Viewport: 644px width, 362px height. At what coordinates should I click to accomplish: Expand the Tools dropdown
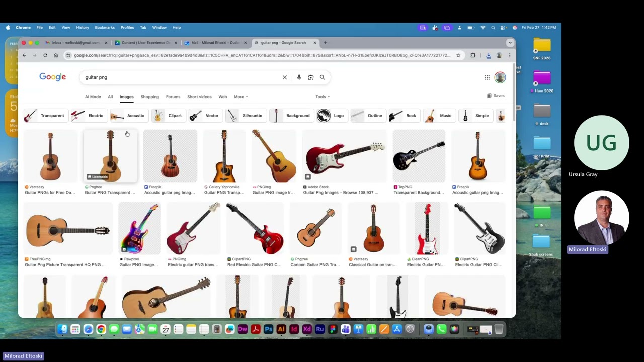323,97
